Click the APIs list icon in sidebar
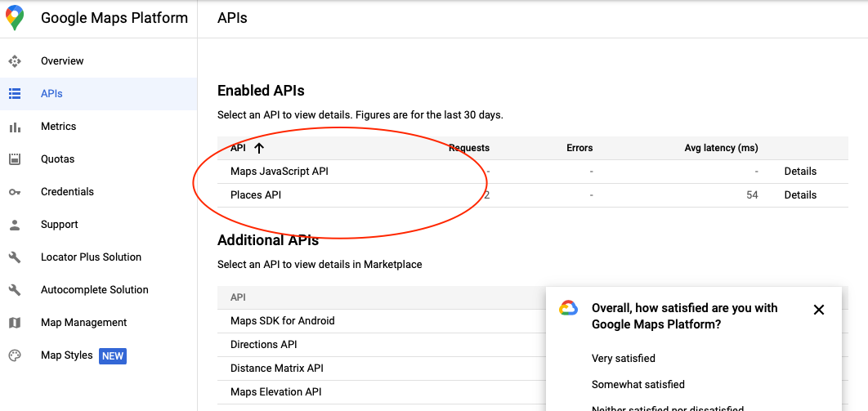Viewport: 868px width, 411px height. tap(15, 93)
